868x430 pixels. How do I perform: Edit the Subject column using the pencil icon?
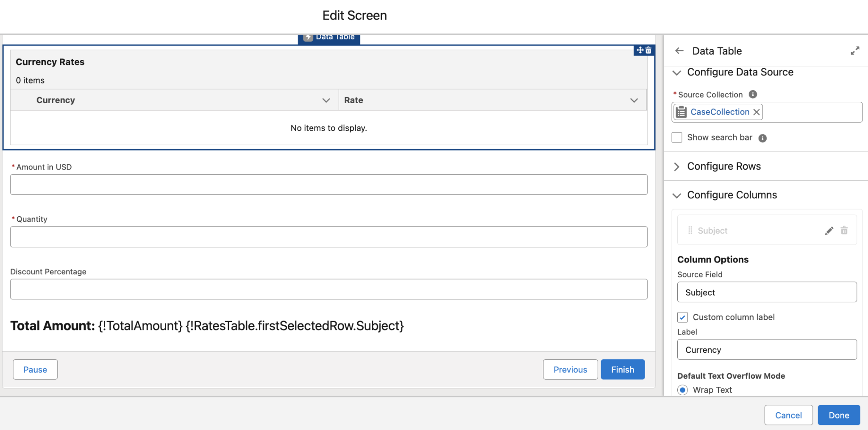(x=829, y=230)
